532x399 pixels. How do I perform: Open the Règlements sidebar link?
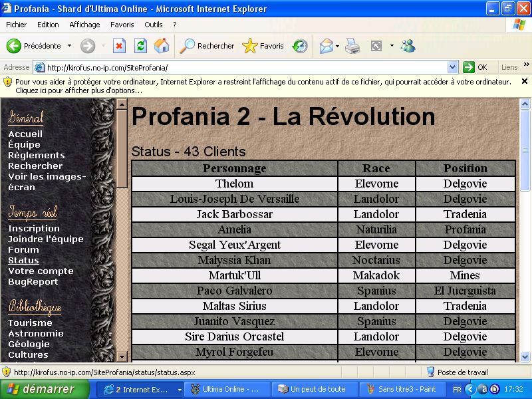pyautogui.click(x=37, y=155)
